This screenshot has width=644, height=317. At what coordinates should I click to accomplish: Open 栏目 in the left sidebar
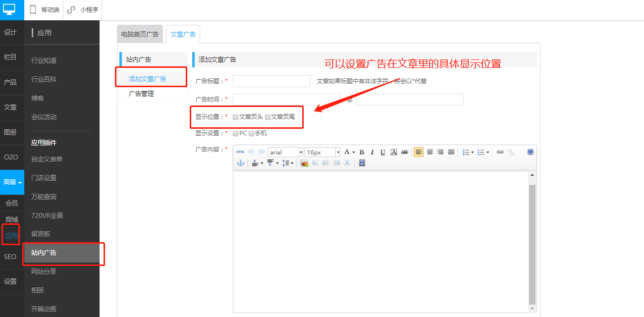10,57
